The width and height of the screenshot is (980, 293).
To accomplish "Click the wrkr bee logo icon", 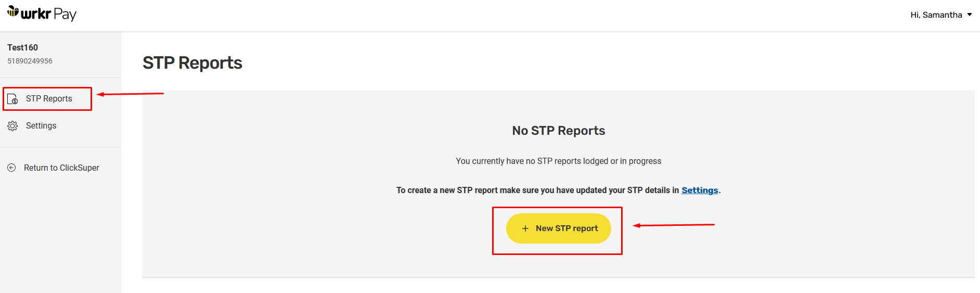I will 13,11.
